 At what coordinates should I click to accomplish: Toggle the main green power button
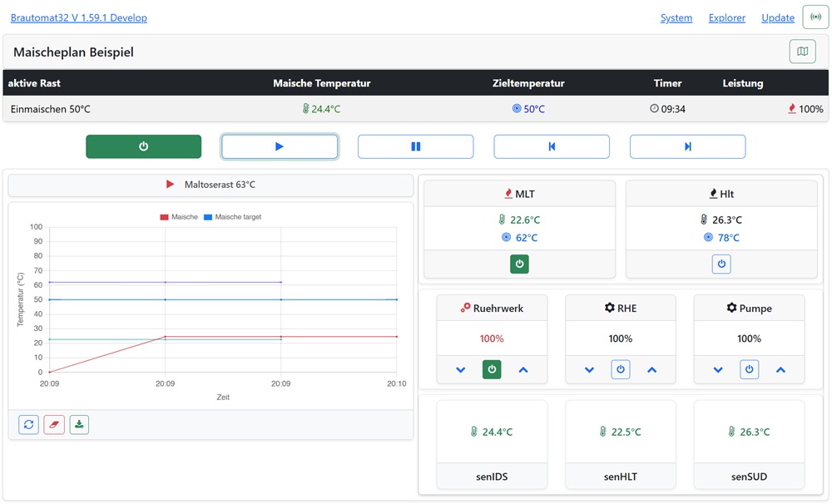click(143, 146)
